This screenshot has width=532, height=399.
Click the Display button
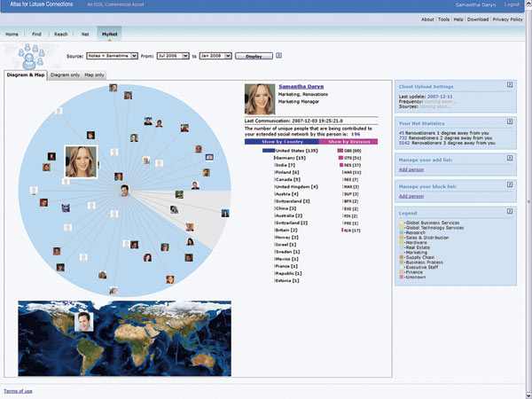coord(254,56)
